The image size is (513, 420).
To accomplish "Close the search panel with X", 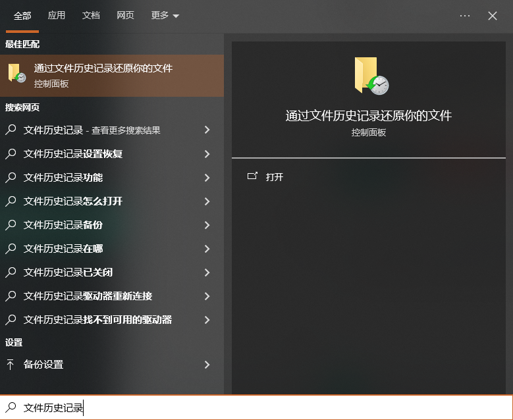I will [493, 16].
